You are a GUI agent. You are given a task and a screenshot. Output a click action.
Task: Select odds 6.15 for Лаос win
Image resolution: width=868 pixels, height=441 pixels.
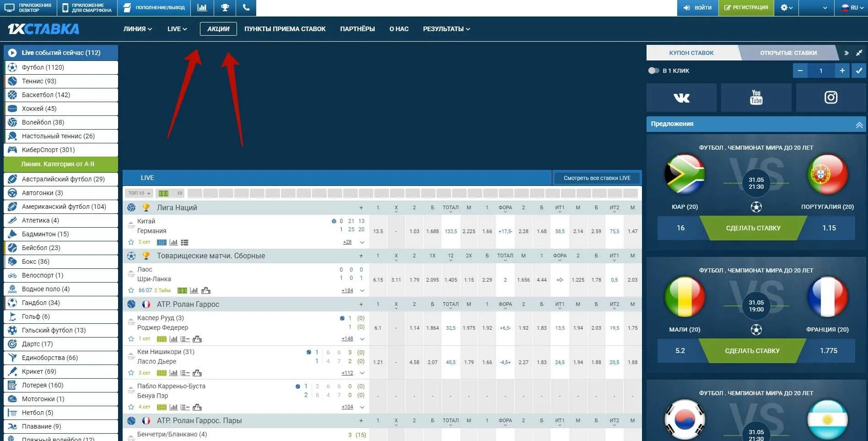378,280
